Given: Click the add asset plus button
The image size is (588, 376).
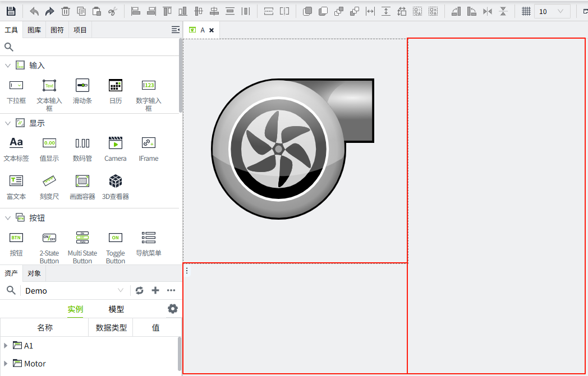Looking at the screenshot, I should [x=155, y=290].
